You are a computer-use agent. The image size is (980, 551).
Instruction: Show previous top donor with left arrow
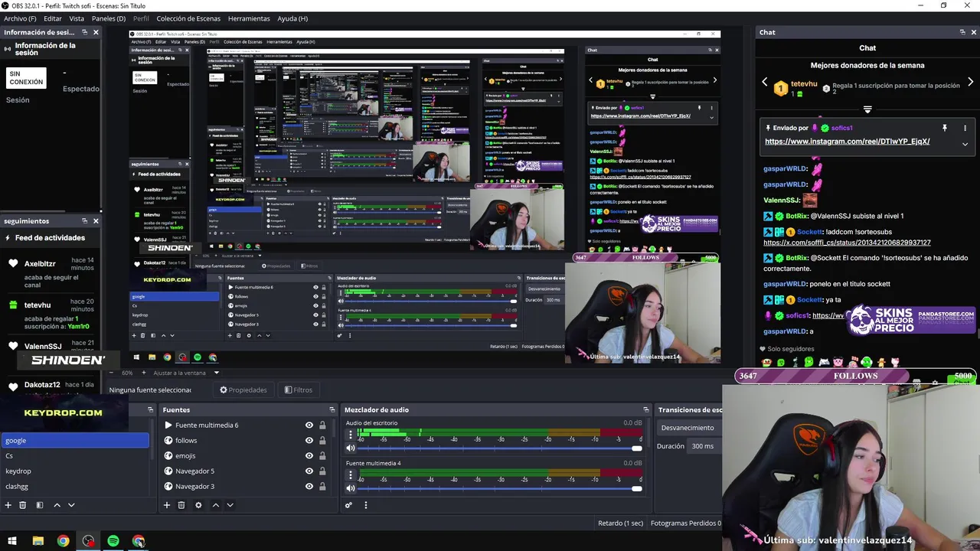[764, 82]
